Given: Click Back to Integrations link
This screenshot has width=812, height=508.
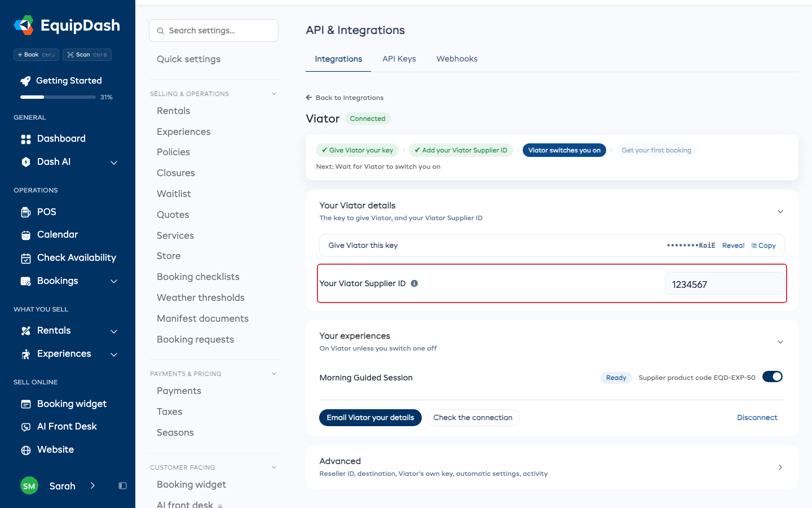Looking at the screenshot, I should click(345, 98).
